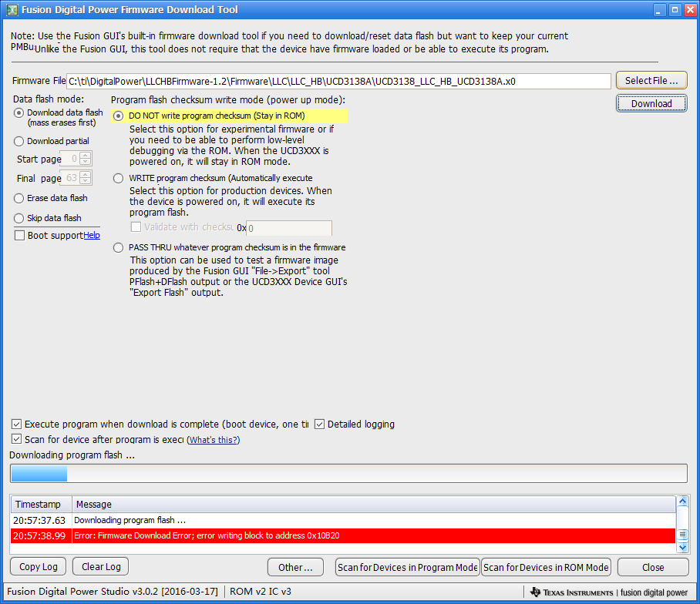The height and width of the screenshot is (604, 700).
Task: Click Copy Log button
Action: pos(38,566)
